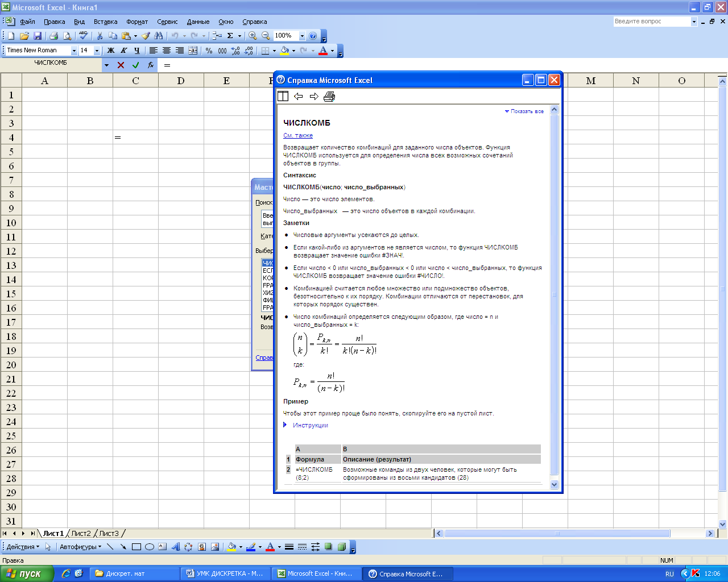Select the Oval drawing tool
Image resolution: width=728 pixels, height=582 pixels.
pyautogui.click(x=150, y=547)
